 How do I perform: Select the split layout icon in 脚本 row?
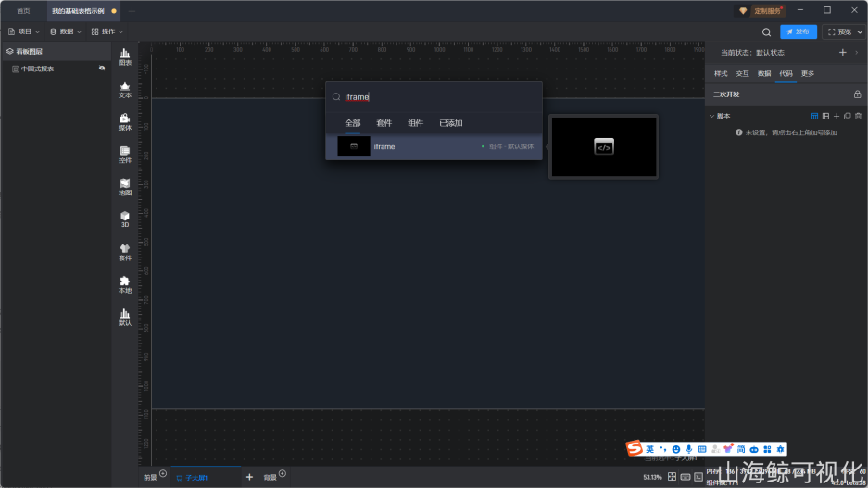point(825,116)
